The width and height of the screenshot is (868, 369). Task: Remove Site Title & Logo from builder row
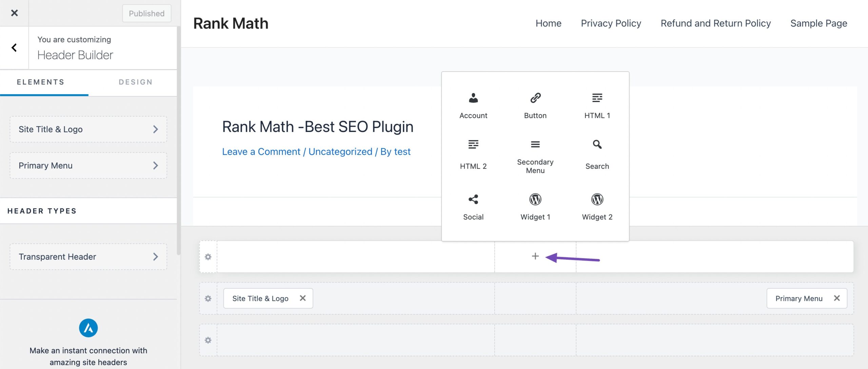(x=302, y=298)
